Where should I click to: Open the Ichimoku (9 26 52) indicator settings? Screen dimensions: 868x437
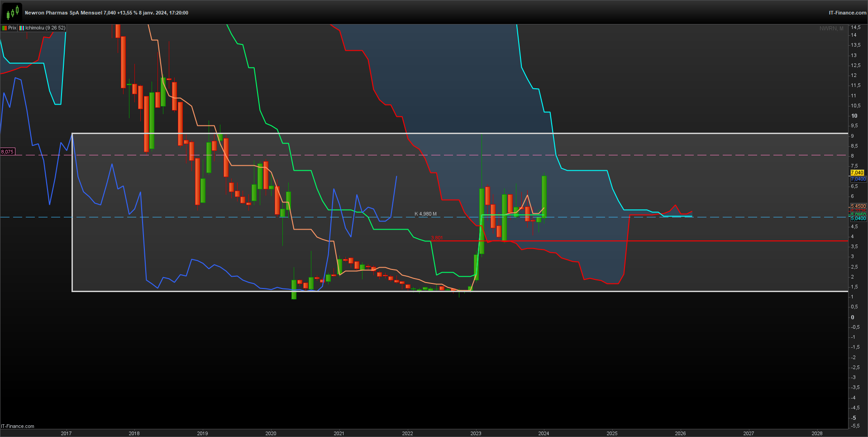(x=45, y=28)
